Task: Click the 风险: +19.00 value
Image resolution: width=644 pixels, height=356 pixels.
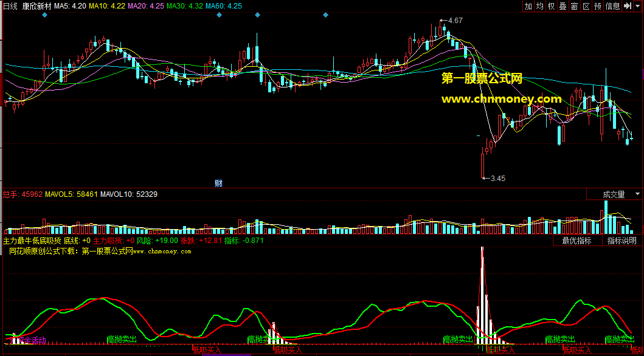Action: (158, 241)
